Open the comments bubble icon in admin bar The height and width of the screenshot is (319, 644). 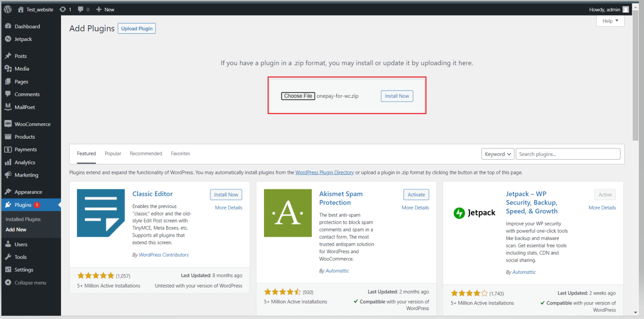(81, 9)
